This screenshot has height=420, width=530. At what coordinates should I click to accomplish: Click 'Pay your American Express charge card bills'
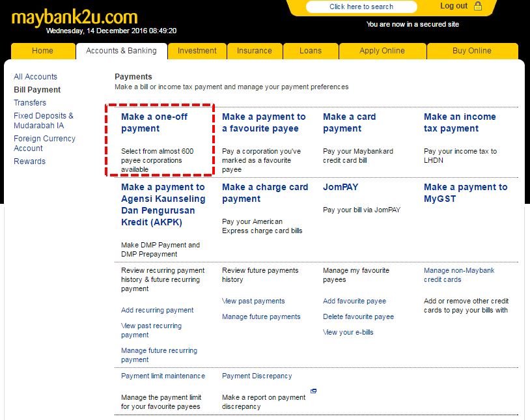[x=262, y=226]
